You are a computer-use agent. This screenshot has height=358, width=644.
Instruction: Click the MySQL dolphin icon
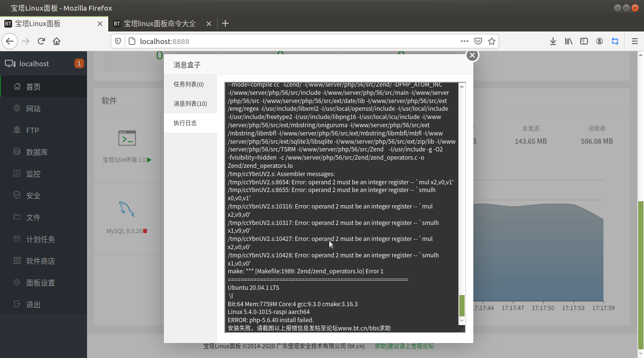click(127, 209)
